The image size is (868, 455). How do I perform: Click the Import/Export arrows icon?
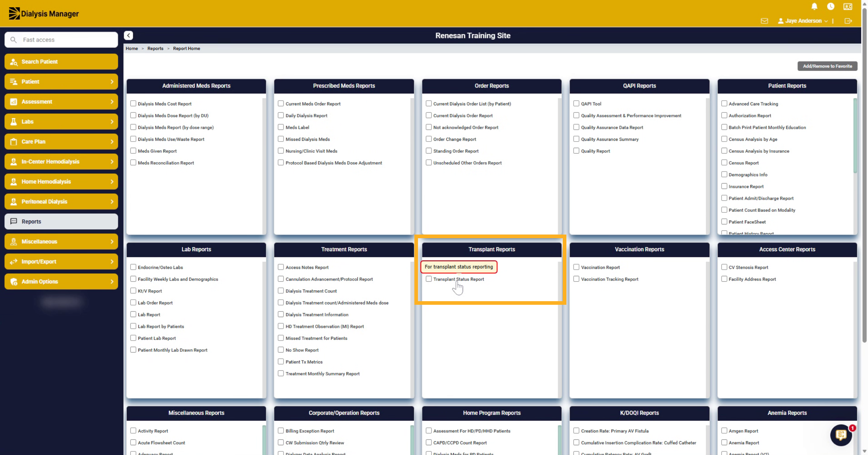pos(13,262)
